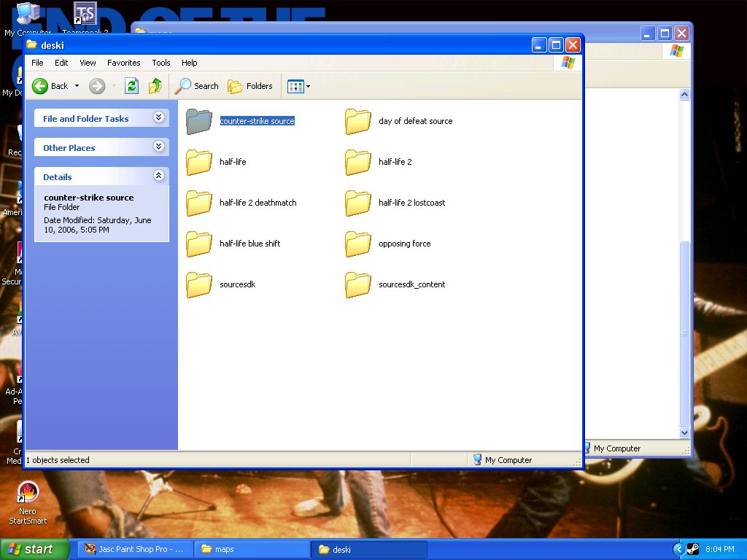Open the Favorites menu
The image size is (747, 560).
point(123,63)
